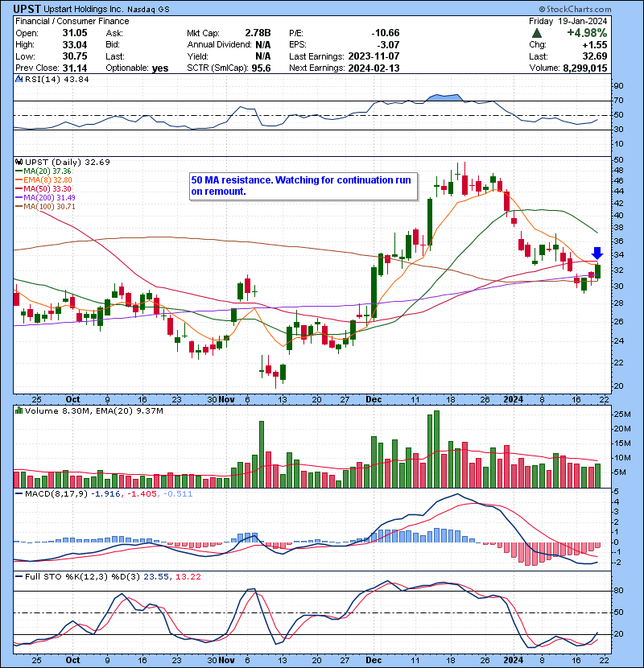
Task: Click the Optionable value yes
Action: [x=160, y=68]
